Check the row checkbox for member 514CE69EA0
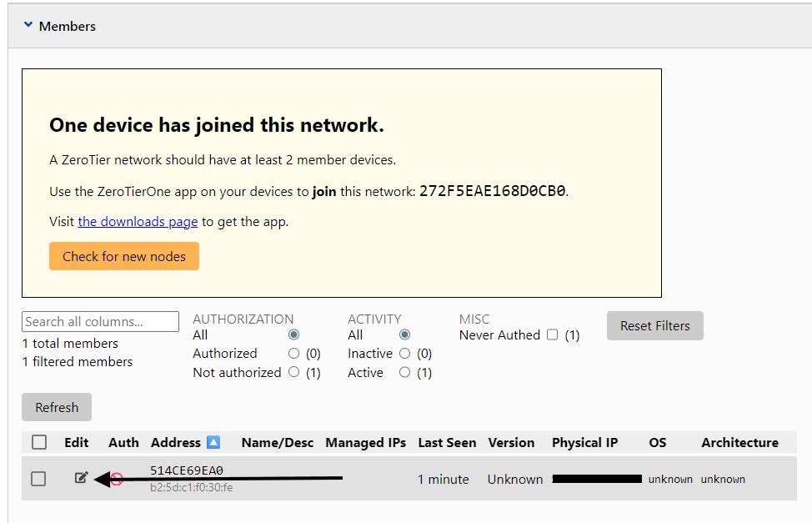 click(x=38, y=479)
